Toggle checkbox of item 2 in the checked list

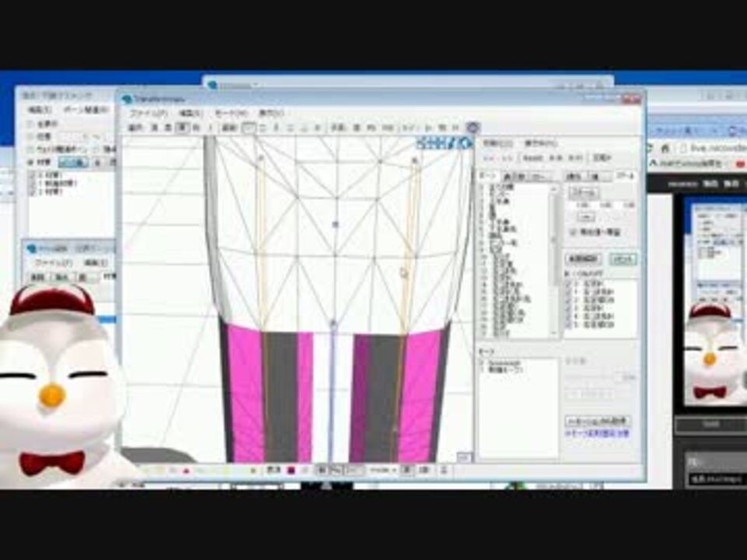pos(569,300)
